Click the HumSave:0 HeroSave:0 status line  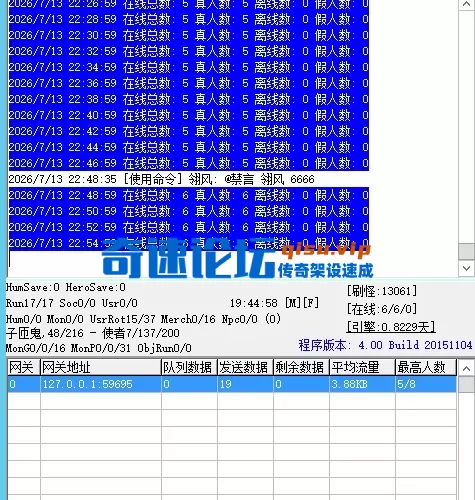point(66,287)
